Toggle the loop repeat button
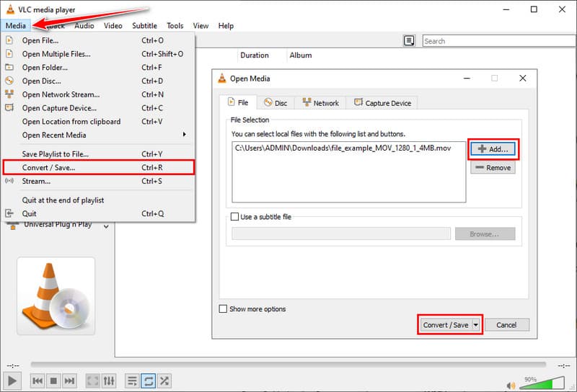The image size is (577, 392). point(148,380)
